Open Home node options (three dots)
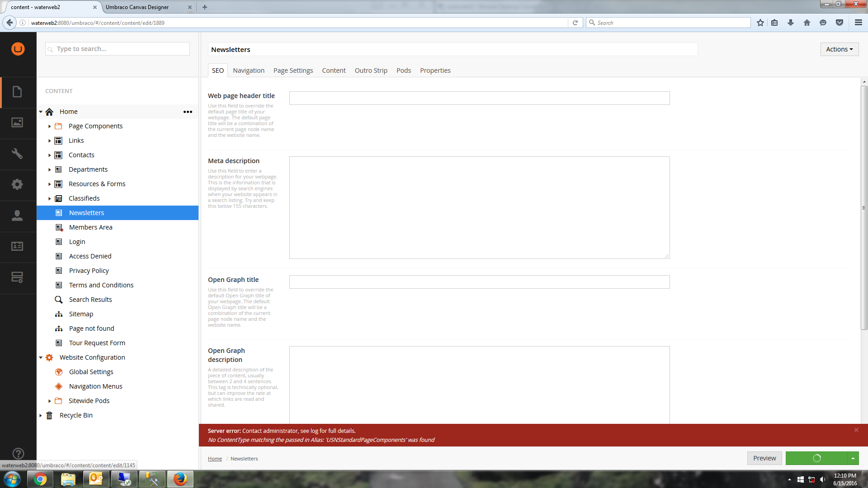This screenshot has height=488, width=868. [188, 112]
